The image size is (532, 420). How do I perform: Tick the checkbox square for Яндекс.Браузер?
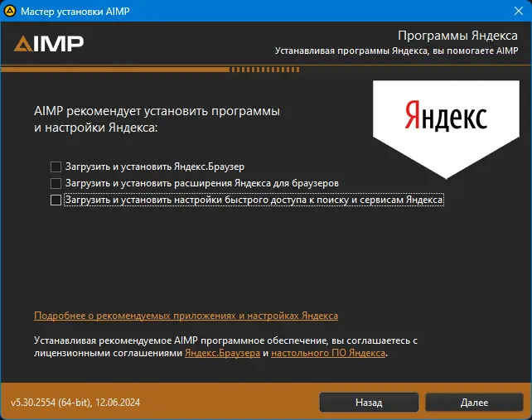tap(56, 167)
